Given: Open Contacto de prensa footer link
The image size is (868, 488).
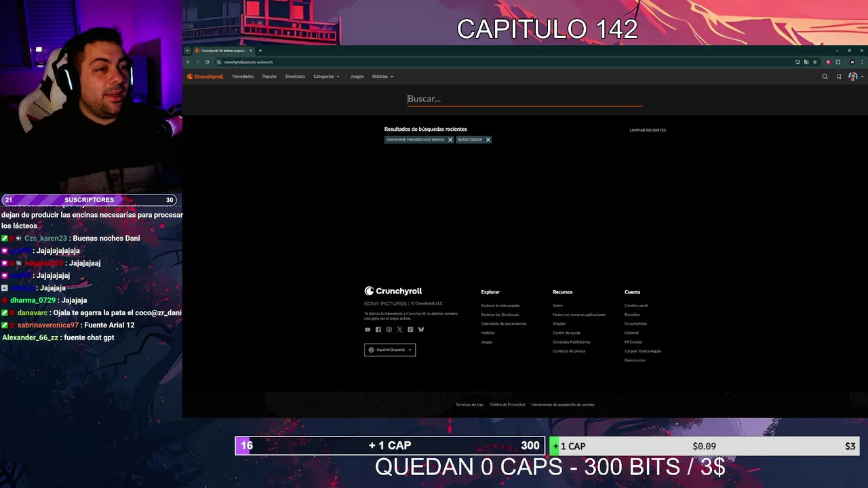Looking at the screenshot, I should point(569,351).
